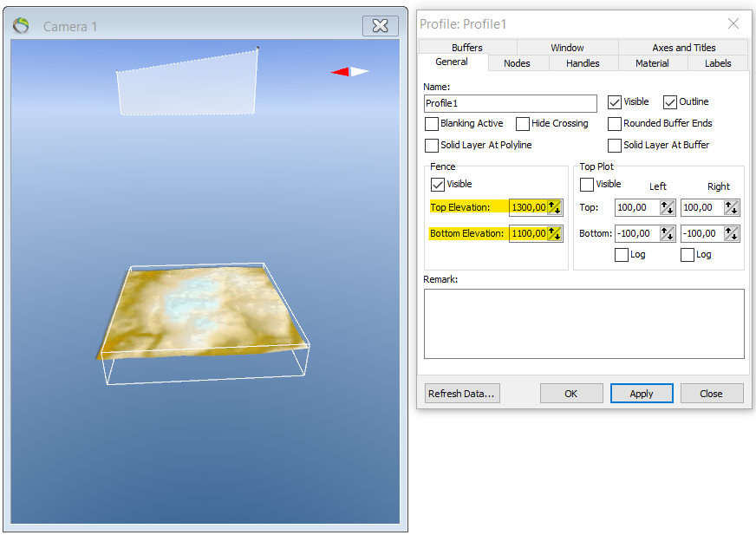The image size is (756, 535).
Task: Open the Nodes tab
Action: [x=517, y=63]
